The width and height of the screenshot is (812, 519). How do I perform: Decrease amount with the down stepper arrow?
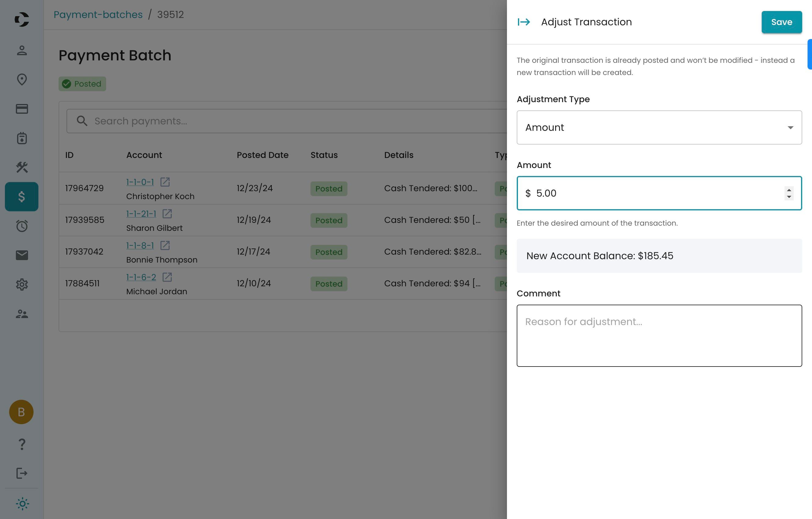tap(789, 197)
